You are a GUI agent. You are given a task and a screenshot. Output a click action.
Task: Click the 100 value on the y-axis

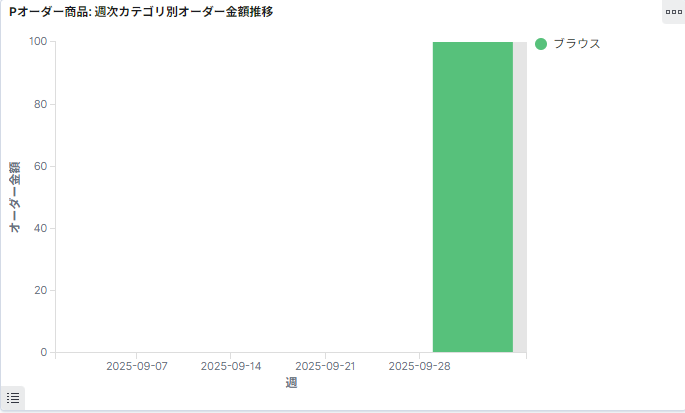(x=38, y=42)
